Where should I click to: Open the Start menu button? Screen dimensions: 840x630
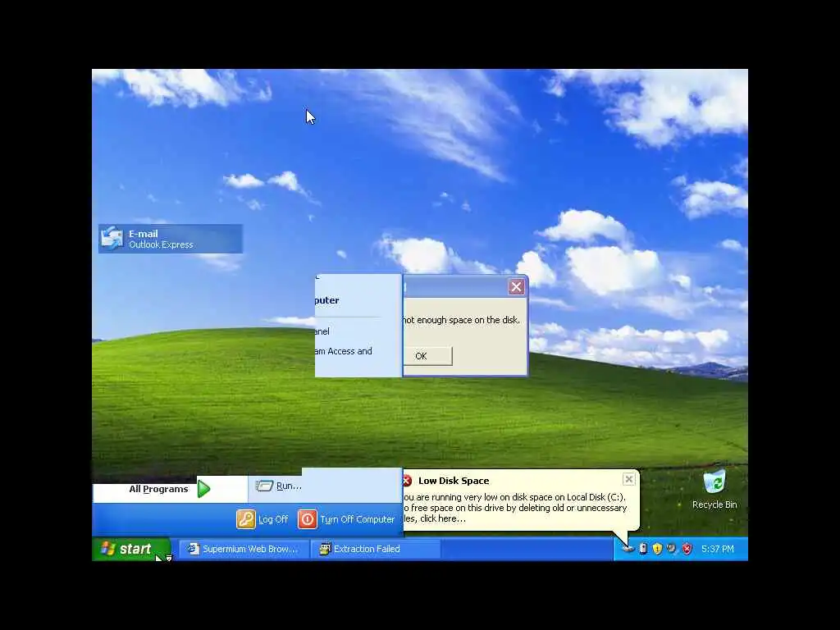pyautogui.click(x=131, y=549)
